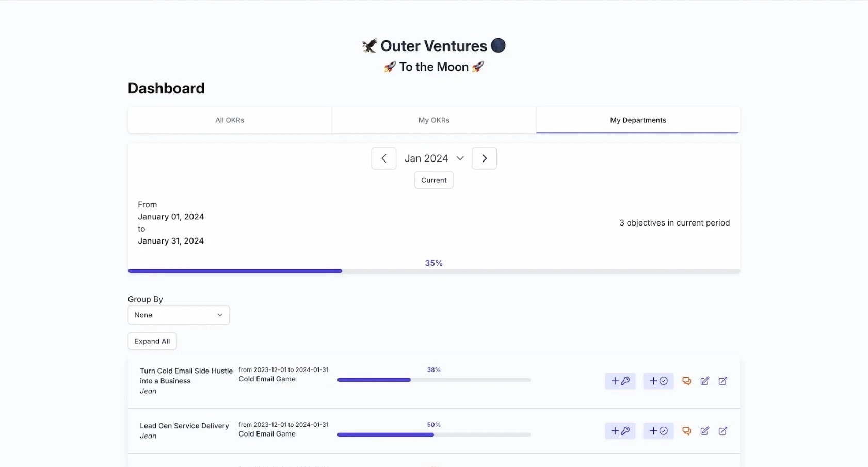Screen dimensions: 868x467
Task: Click the 35% overall progress bar
Action: [x=433, y=271]
